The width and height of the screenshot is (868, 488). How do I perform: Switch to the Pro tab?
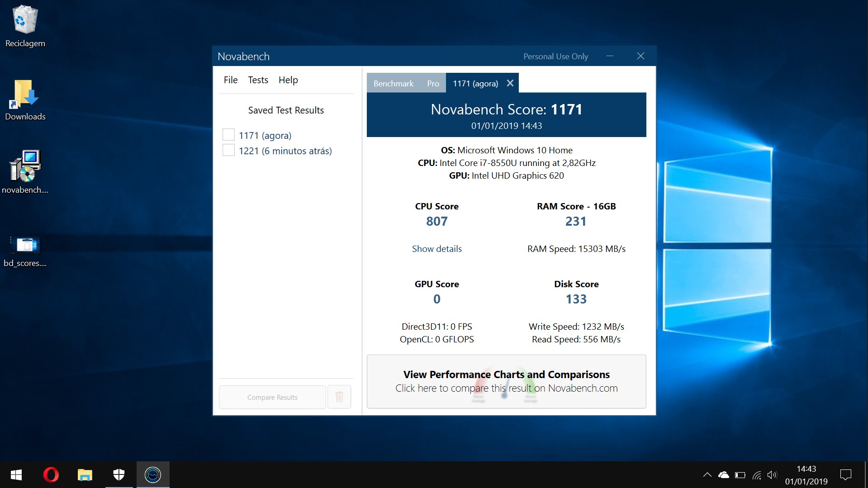pos(433,84)
